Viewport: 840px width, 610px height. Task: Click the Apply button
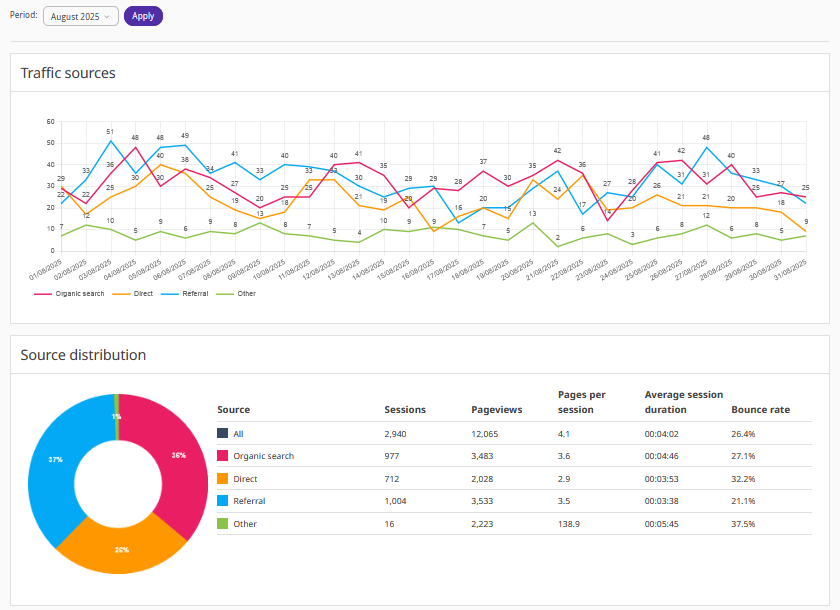tap(143, 16)
